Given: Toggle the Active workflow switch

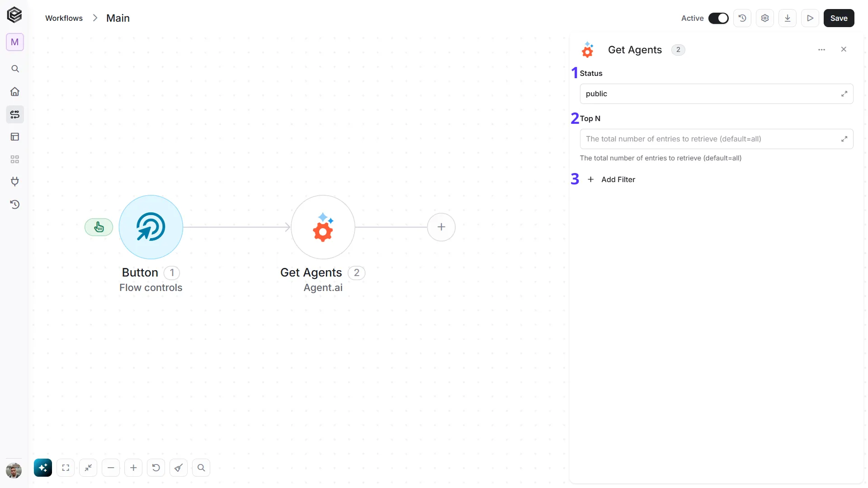Looking at the screenshot, I should click(718, 18).
